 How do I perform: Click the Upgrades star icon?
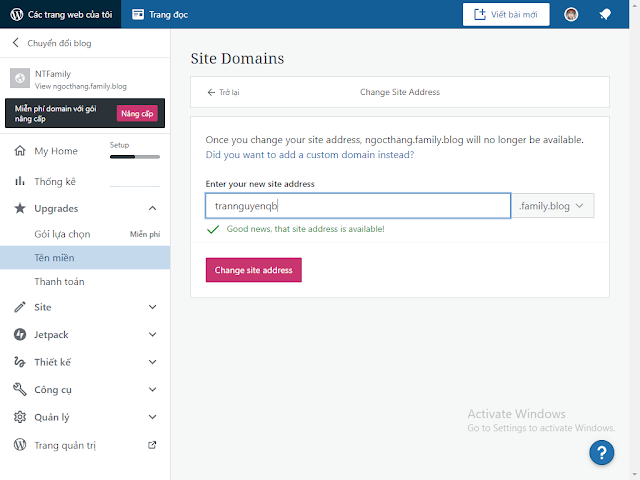pos(20,208)
